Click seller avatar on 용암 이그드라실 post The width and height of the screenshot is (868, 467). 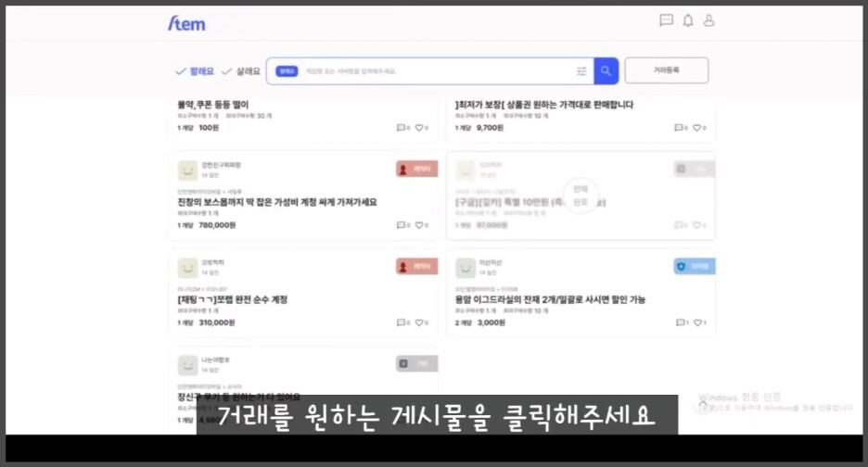pos(466,268)
